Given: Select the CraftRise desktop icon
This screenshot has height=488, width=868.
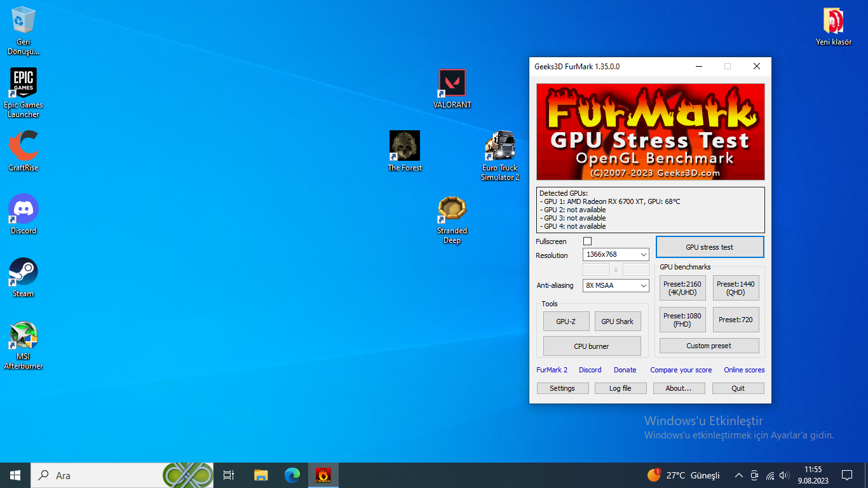Looking at the screenshot, I should tap(24, 151).
